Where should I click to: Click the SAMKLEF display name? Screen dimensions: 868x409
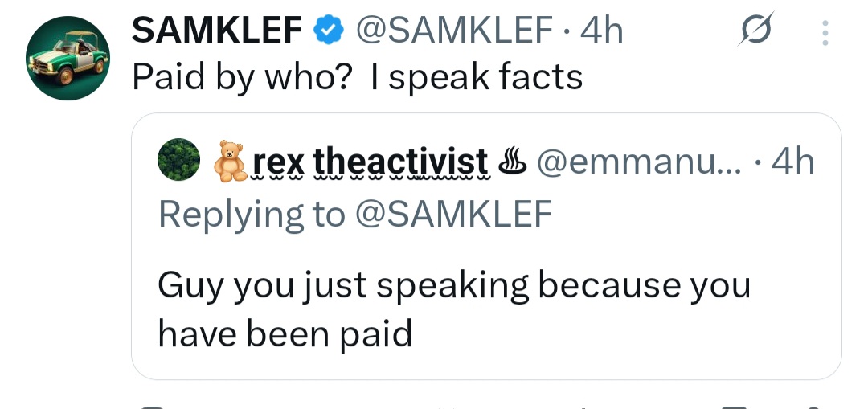(216, 31)
